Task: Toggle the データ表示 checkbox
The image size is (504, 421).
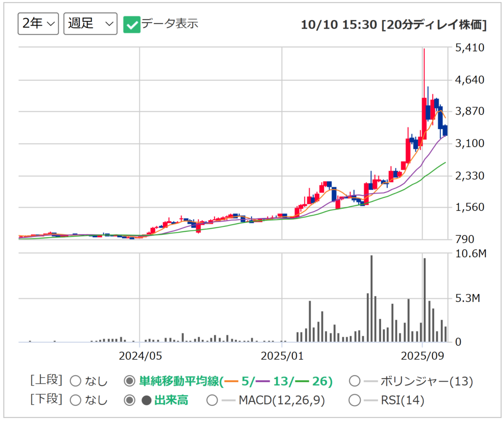Action: (131, 24)
